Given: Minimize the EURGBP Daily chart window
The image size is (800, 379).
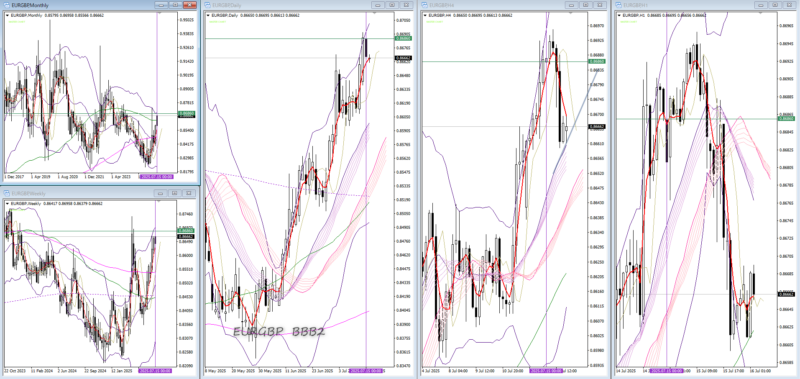Looking at the screenshot, I should [x=378, y=5].
